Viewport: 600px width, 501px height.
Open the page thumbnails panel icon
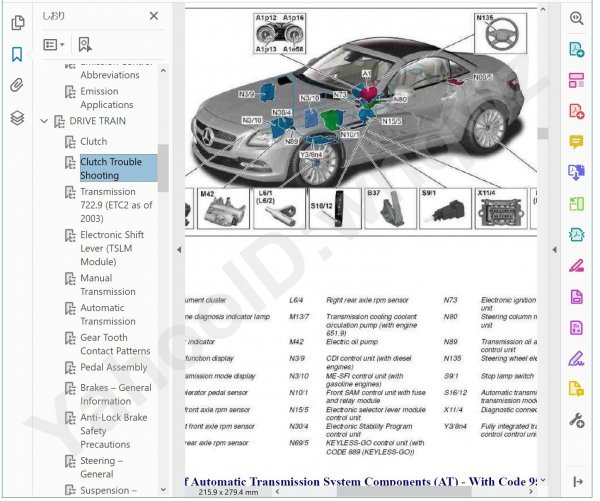pyautogui.click(x=18, y=23)
